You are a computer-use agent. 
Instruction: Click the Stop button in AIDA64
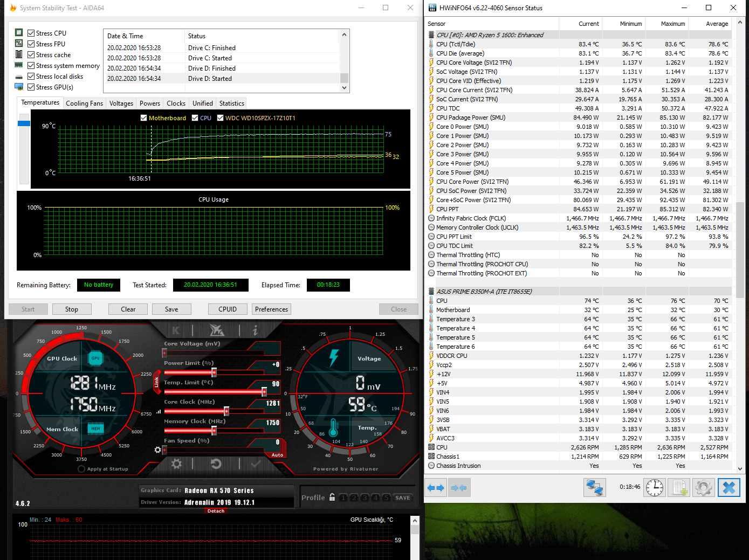pyautogui.click(x=72, y=309)
